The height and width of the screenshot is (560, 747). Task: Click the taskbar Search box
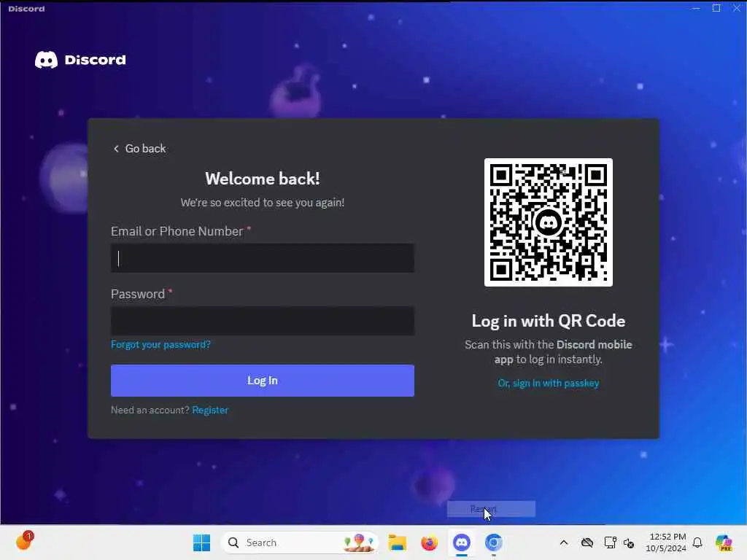[x=300, y=542]
